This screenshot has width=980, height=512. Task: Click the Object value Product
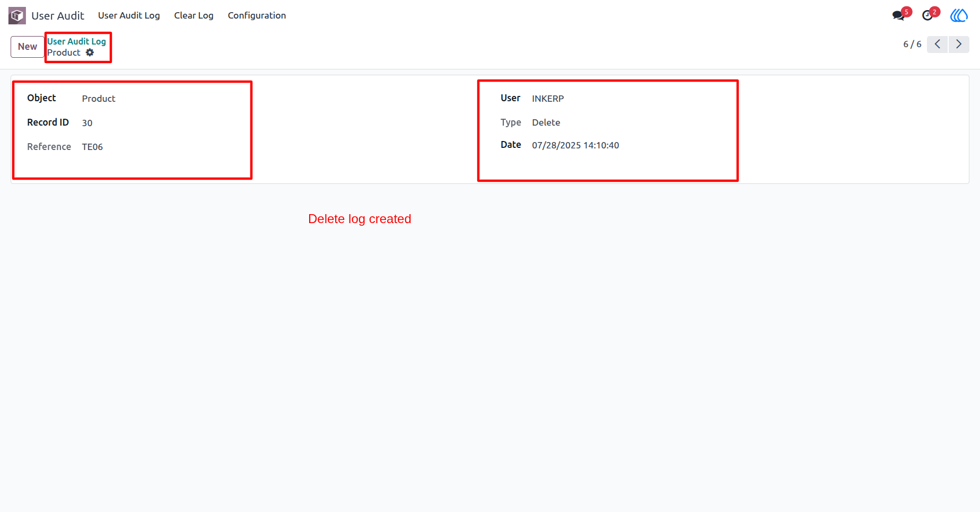(99, 99)
